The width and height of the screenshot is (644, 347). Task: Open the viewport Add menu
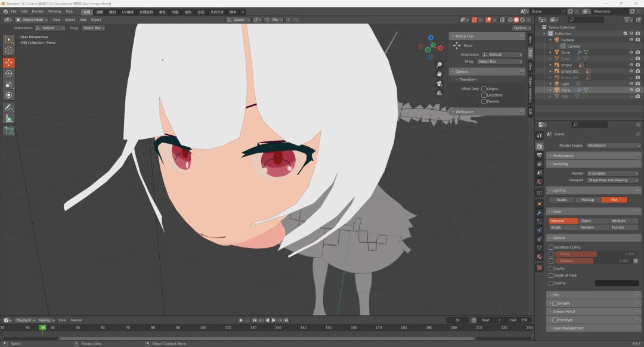click(82, 20)
